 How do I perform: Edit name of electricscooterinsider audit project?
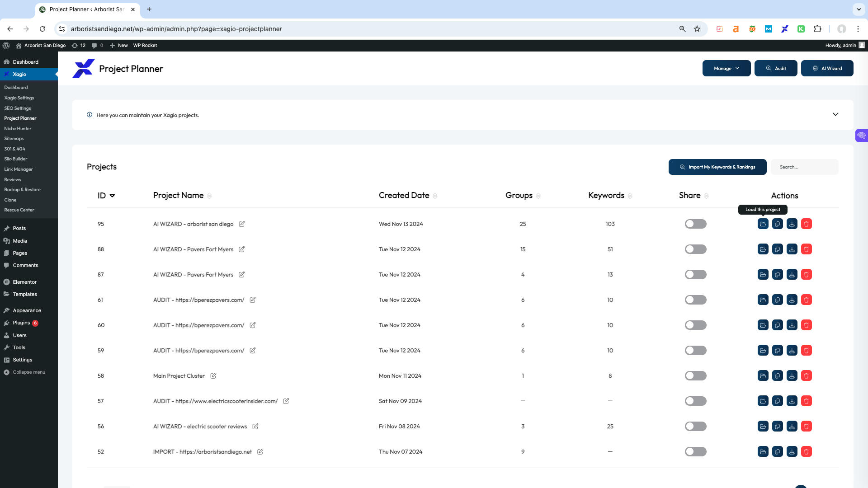pos(286,401)
